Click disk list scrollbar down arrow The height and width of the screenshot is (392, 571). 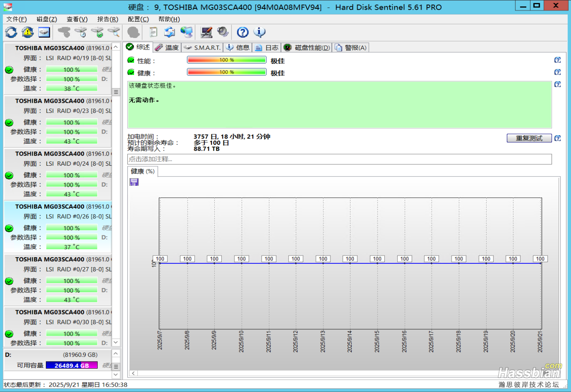pyautogui.click(x=116, y=342)
